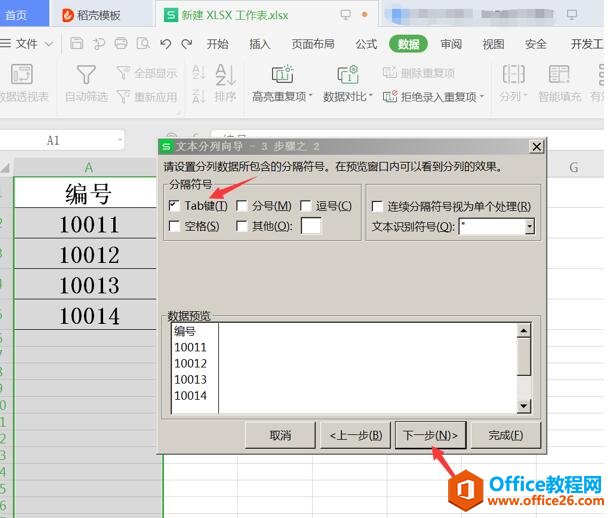Check 连续分隔符号视为单个处理 option
Image resolution: width=611 pixels, height=518 pixels.
pos(377,206)
